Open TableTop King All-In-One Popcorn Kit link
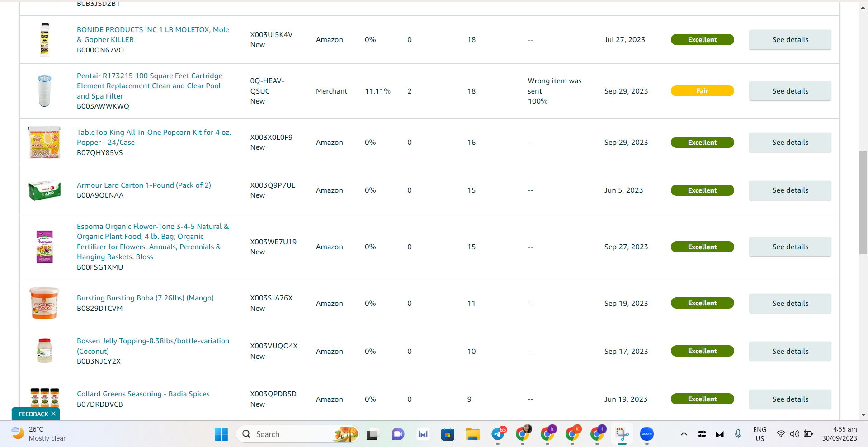 154,138
